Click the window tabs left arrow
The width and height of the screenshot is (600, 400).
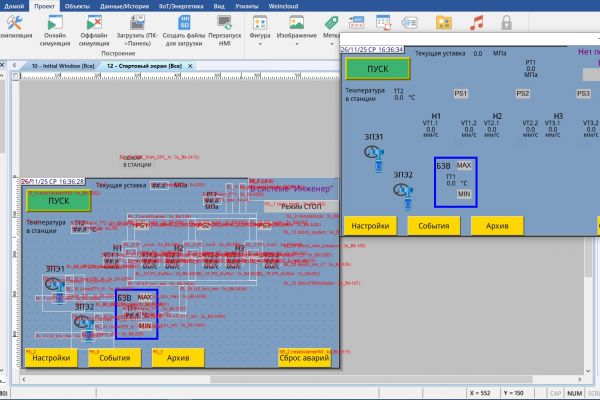[x=15, y=65]
